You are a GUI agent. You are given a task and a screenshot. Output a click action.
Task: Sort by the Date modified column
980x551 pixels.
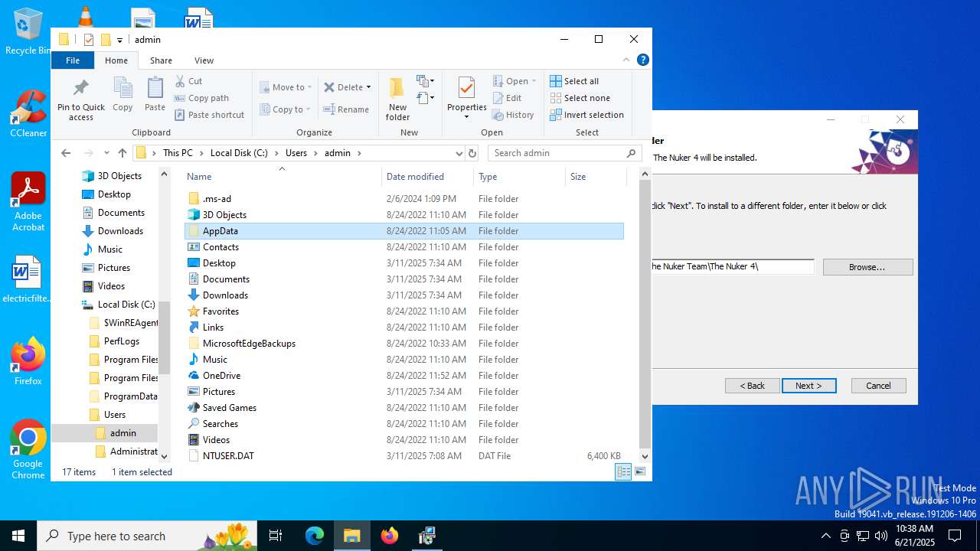point(427,177)
